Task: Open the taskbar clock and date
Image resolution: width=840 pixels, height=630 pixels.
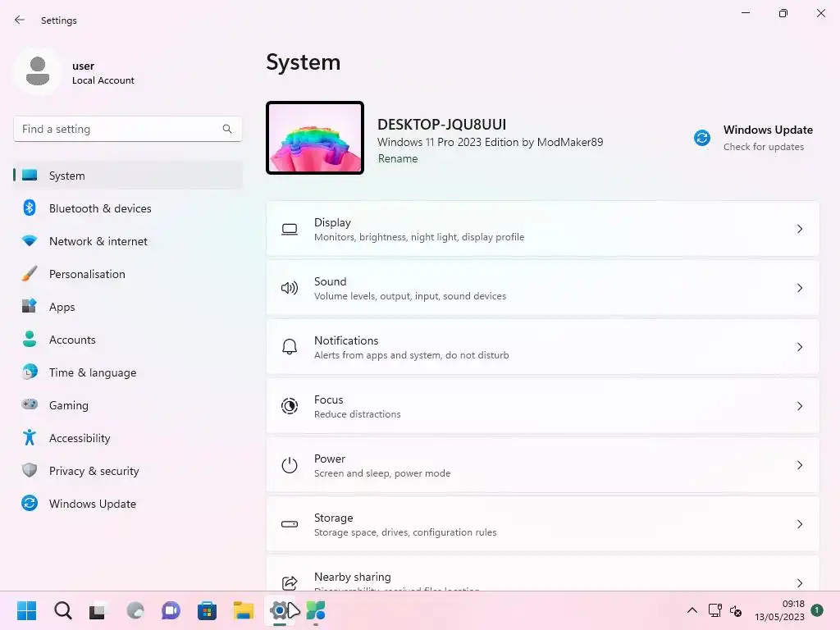Action: (x=779, y=610)
